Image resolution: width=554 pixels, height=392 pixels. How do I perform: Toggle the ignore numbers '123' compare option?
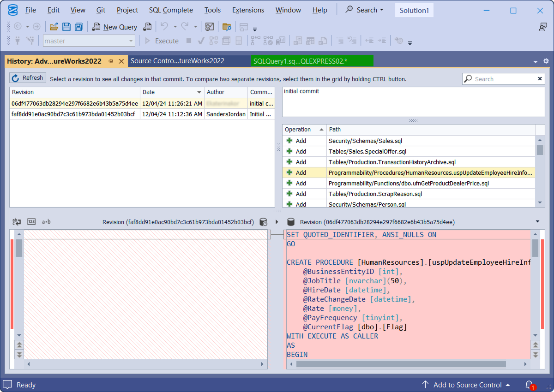(31, 222)
